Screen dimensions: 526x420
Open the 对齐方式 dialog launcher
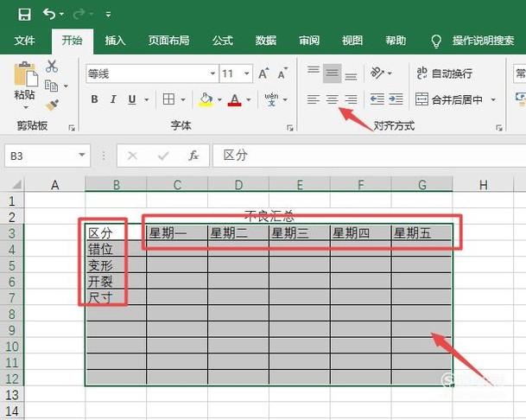click(x=499, y=128)
